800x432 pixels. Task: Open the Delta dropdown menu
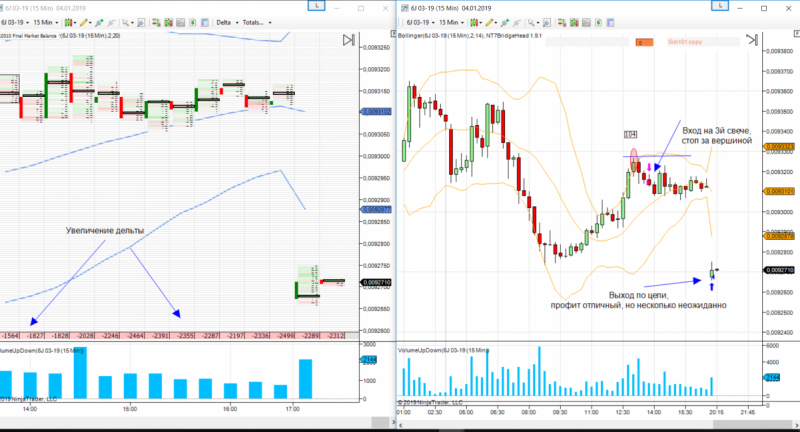pos(228,22)
